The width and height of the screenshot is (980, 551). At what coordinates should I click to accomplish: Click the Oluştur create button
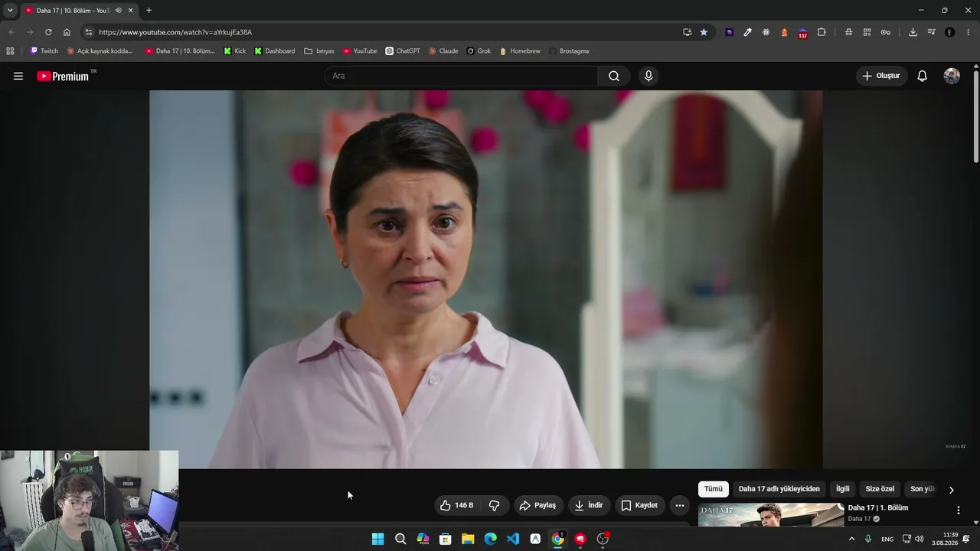coord(881,76)
